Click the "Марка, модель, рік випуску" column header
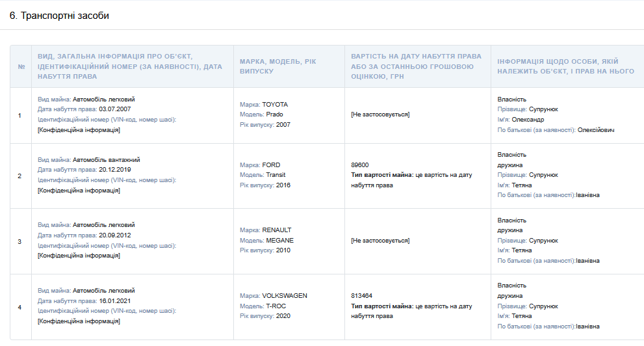 [278, 66]
